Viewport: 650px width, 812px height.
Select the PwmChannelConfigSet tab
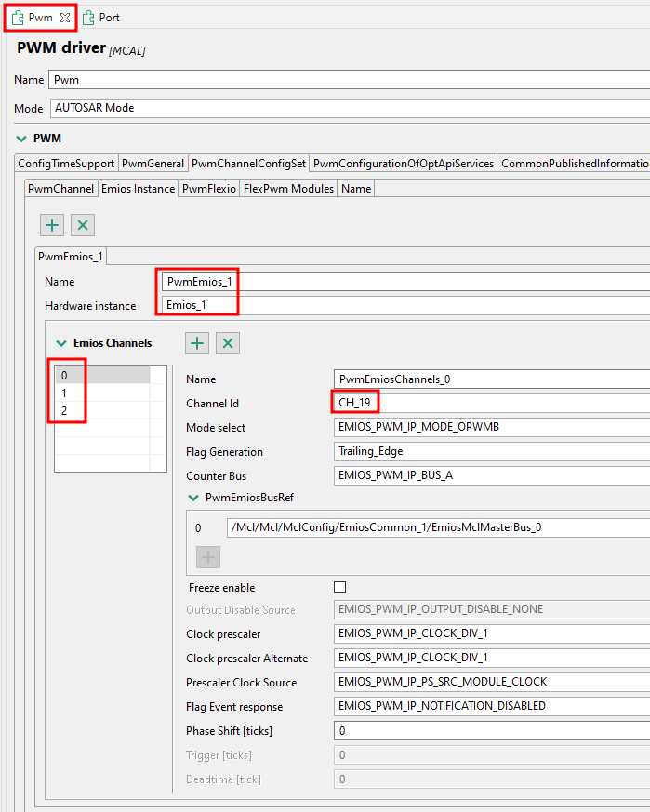[x=248, y=164]
